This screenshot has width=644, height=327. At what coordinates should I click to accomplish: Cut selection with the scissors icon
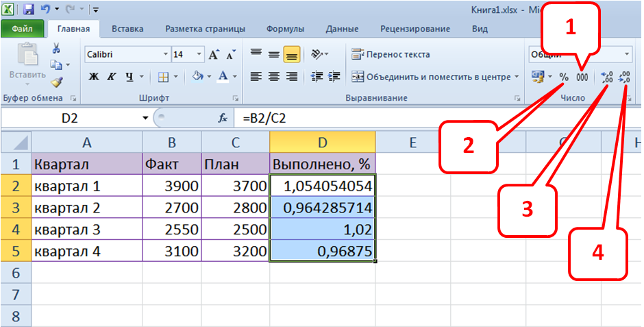pyautogui.click(x=56, y=48)
